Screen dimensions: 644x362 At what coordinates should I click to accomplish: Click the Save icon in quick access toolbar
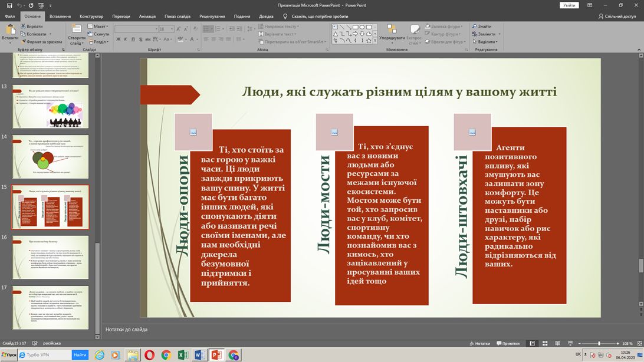coord(9,5)
